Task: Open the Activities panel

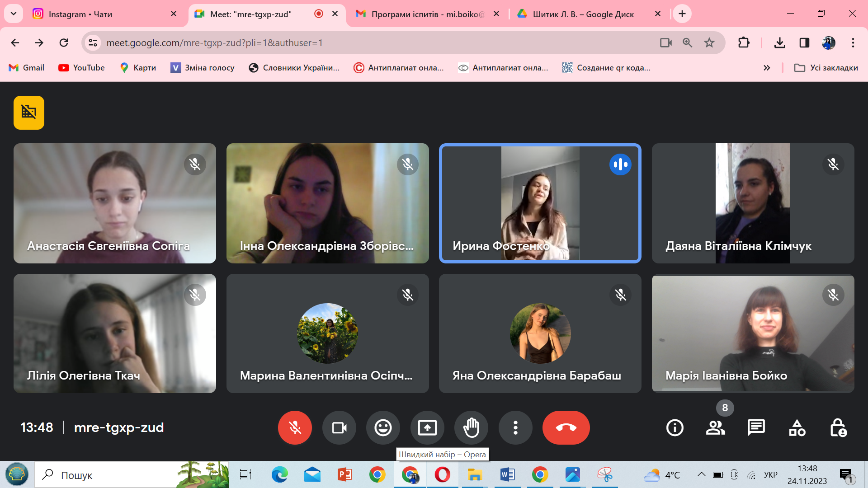Action: pos(797,427)
